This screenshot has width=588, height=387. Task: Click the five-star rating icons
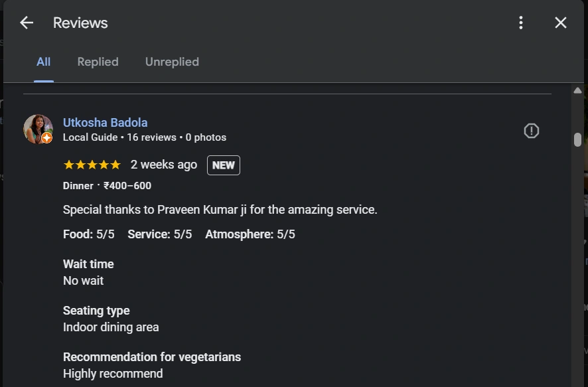tap(92, 165)
